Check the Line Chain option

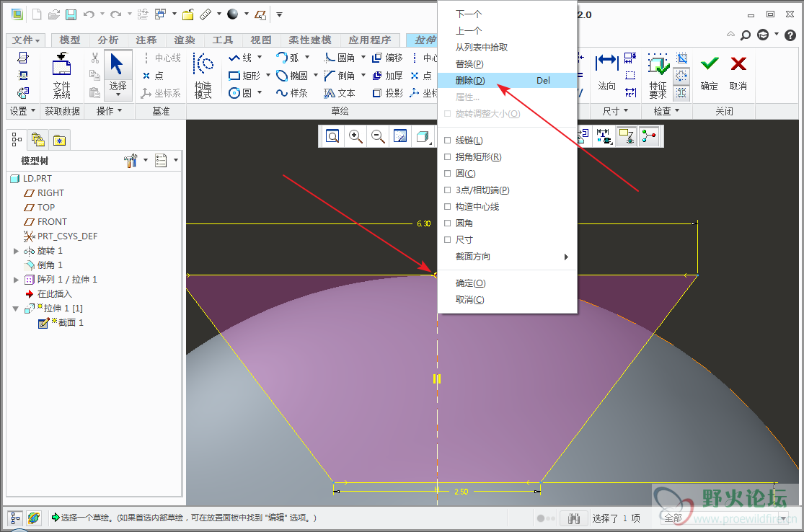point(447,141)
